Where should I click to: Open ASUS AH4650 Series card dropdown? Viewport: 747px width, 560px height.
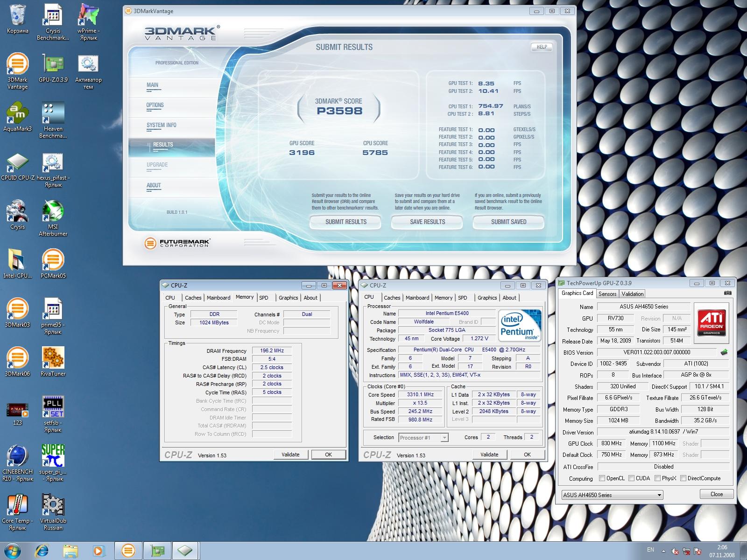click(613, 495)
